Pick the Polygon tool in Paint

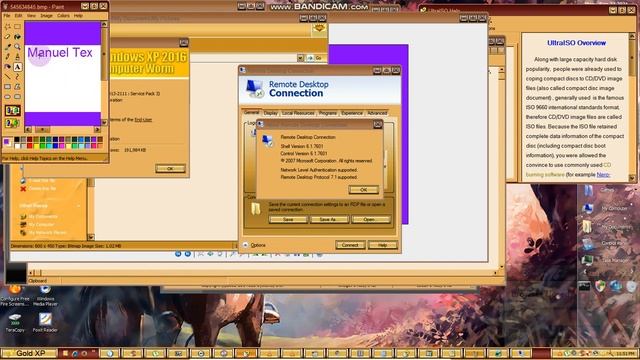click(x=18, y=87)
